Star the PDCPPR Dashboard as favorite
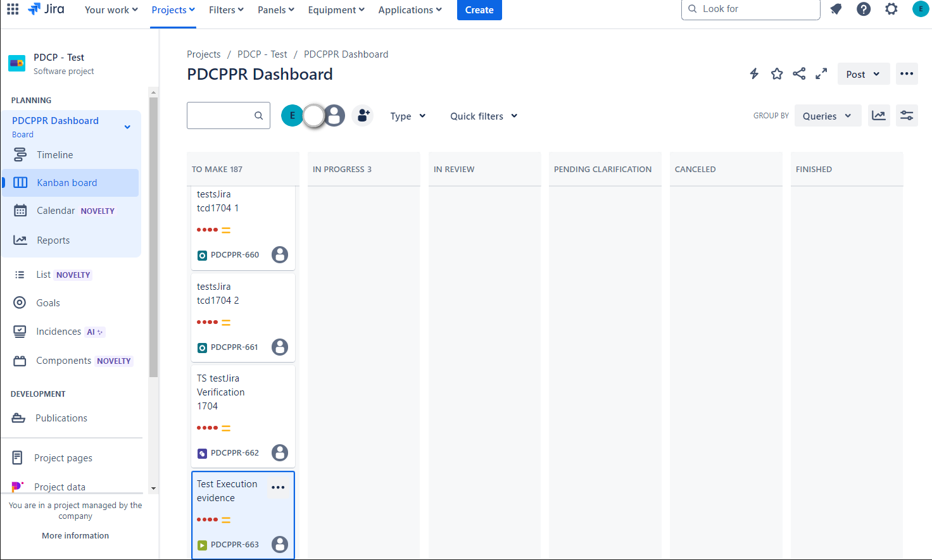The height and width of the screenshot is (560, 932). point(777,73)
